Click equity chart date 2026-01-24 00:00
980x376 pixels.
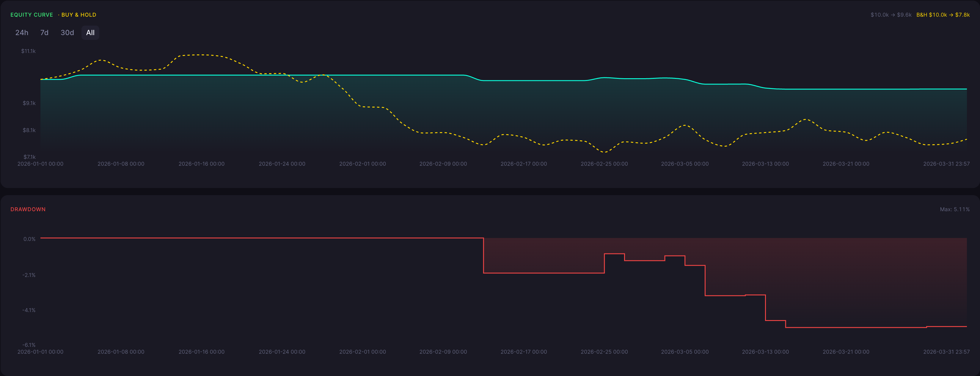[282, 164]
